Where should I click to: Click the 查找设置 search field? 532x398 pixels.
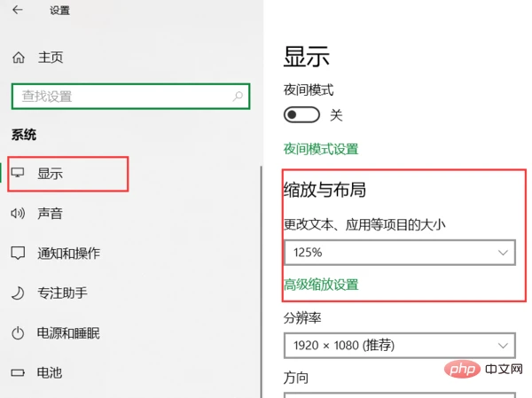(130, 97)
